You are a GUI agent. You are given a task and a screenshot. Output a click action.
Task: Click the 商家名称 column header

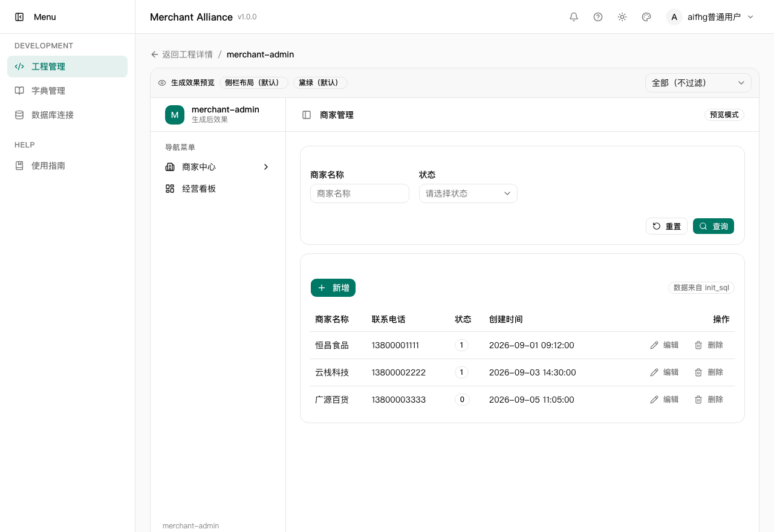pyautogui.click(x=332, y=319)
